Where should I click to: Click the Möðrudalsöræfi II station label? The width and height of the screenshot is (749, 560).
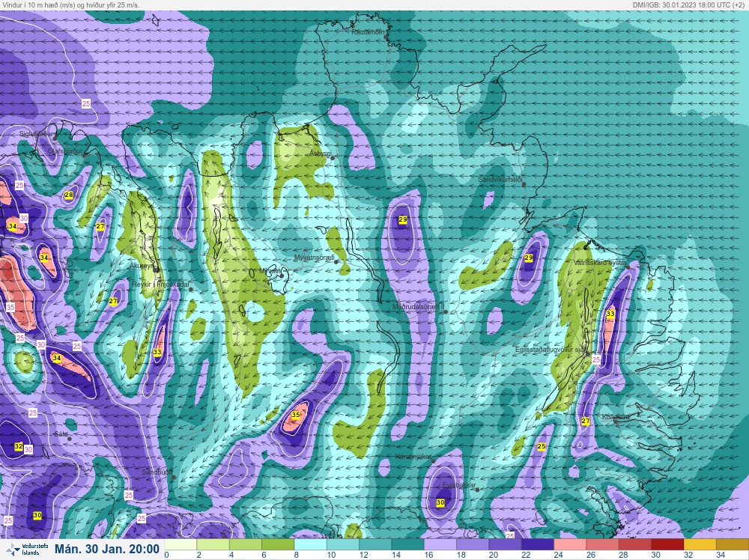(419, 307)
